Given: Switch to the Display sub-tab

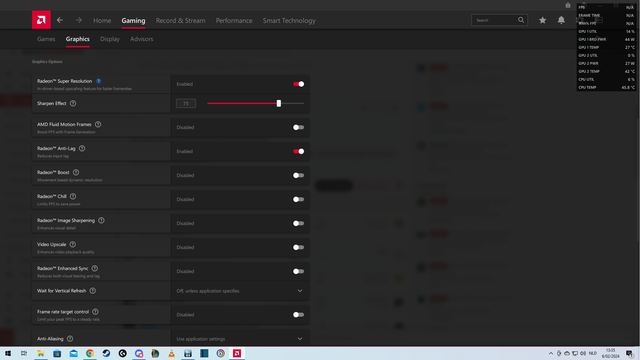Looking at the screenshot, I should tap(110, 39).
